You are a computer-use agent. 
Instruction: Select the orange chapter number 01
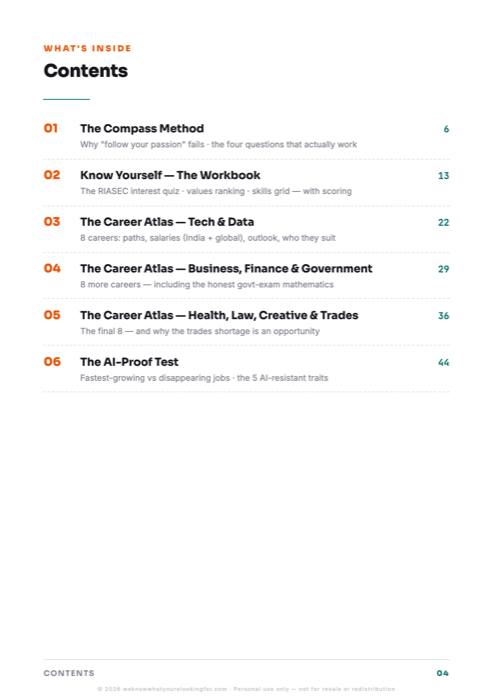(x=51, y=129)
